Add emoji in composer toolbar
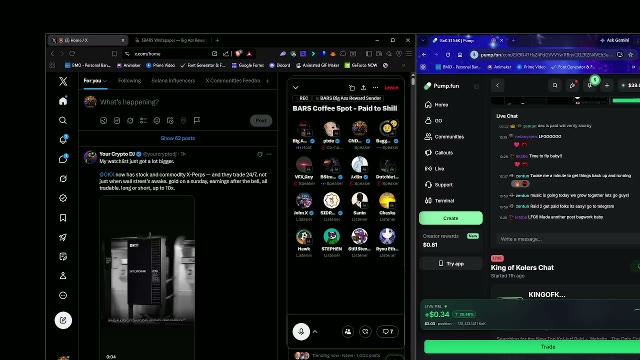 click(157, 120)
